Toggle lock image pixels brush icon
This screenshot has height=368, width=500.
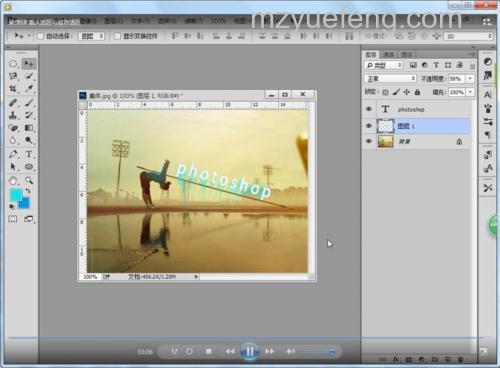(x=396, y=92)
